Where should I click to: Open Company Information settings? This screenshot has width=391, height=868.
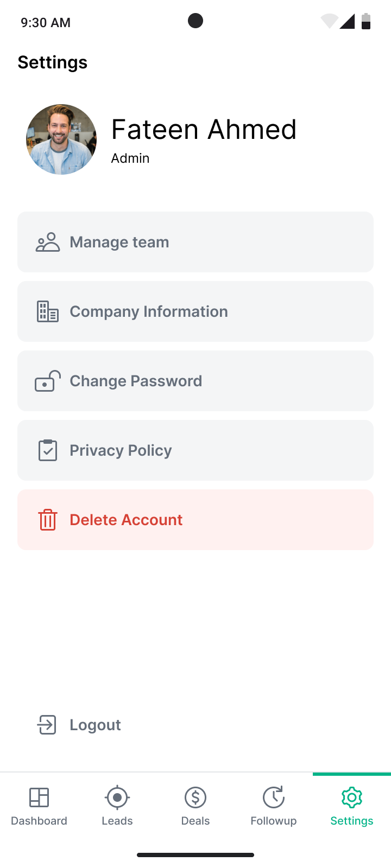click(195, 311)
